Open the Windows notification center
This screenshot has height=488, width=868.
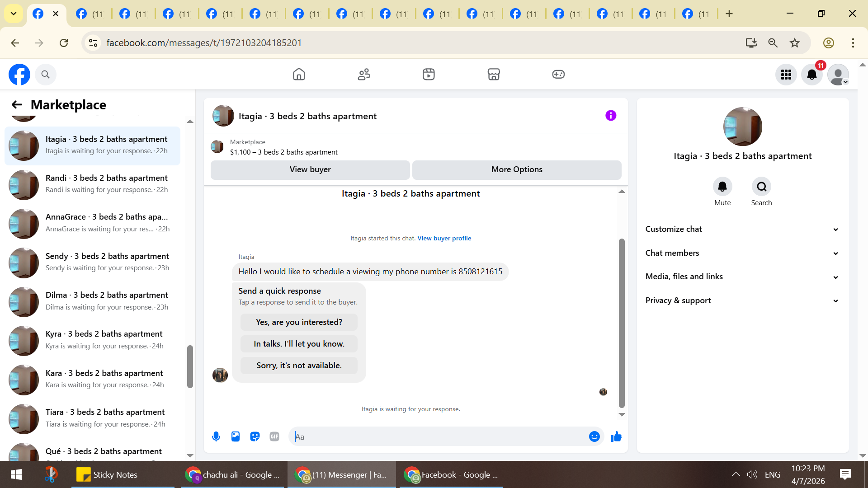click(x=845, y=474)
